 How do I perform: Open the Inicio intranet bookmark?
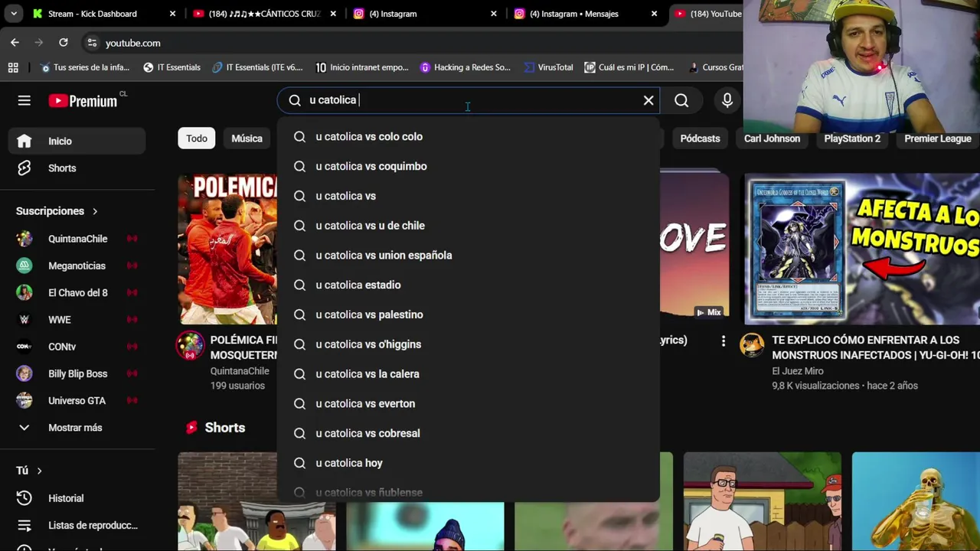[x=362, y=67]
